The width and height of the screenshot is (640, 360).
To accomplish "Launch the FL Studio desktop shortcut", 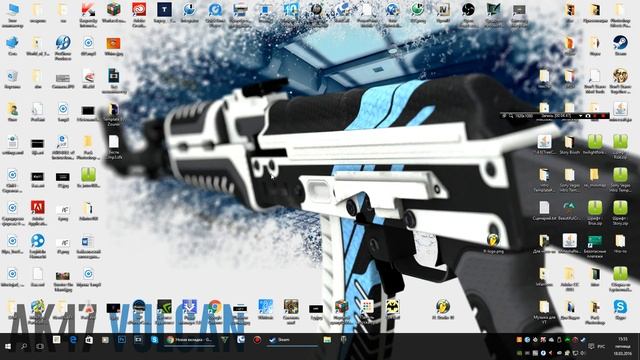I will (443, 306).
